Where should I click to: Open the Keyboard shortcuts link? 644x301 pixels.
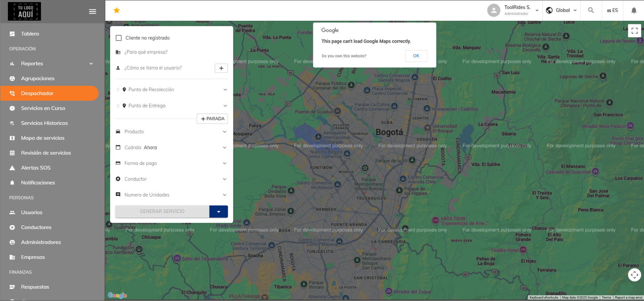544,297
